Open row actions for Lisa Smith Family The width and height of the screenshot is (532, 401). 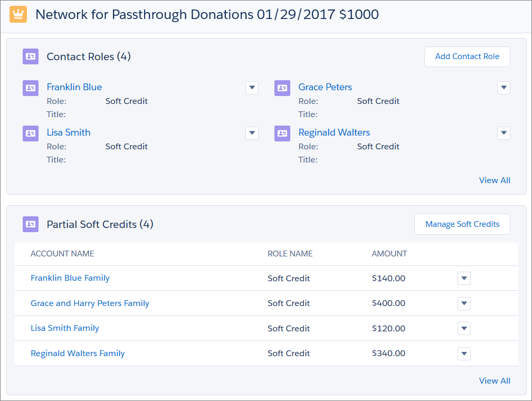pos(464,328)
